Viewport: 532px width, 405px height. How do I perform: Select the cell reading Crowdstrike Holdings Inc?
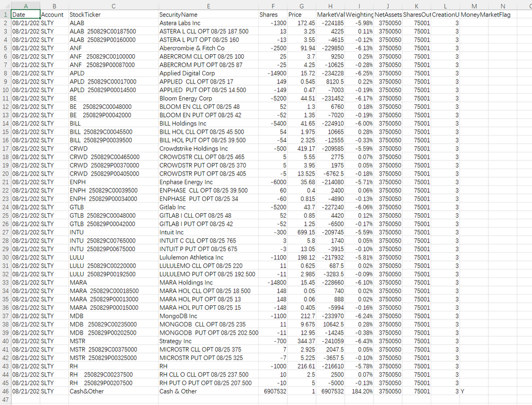pos(208,148)
